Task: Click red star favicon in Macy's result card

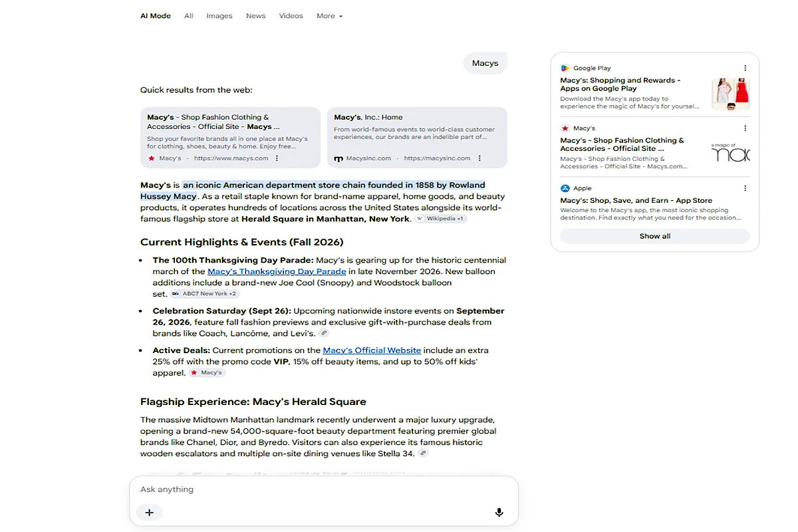Action: tap(152, 158)
